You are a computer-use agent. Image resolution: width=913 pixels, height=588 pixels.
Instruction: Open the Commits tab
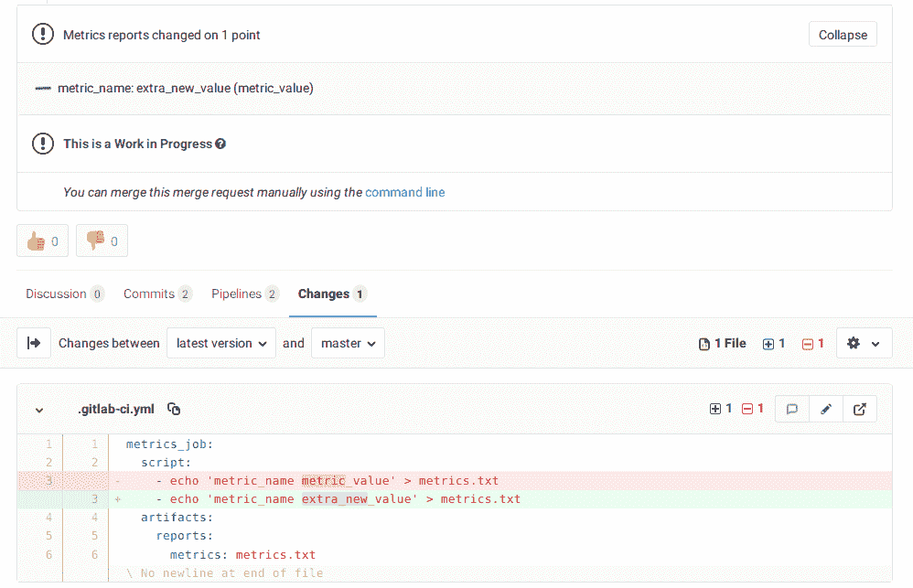[x=157, y=294]
